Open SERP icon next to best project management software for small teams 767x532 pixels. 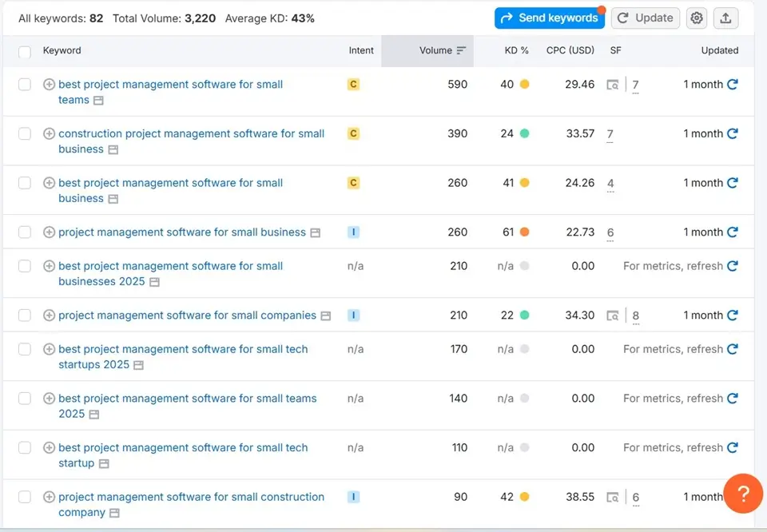(x=98, y=100)
